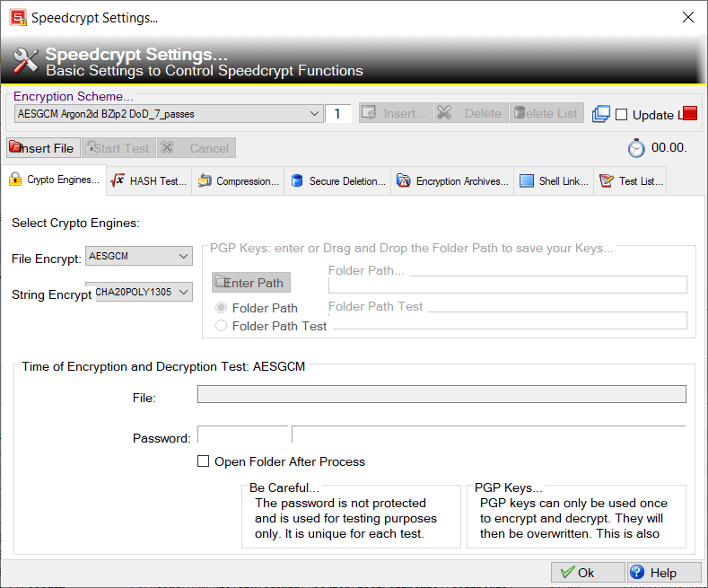
Task: Click the Enter Path button
Action: 251,282
